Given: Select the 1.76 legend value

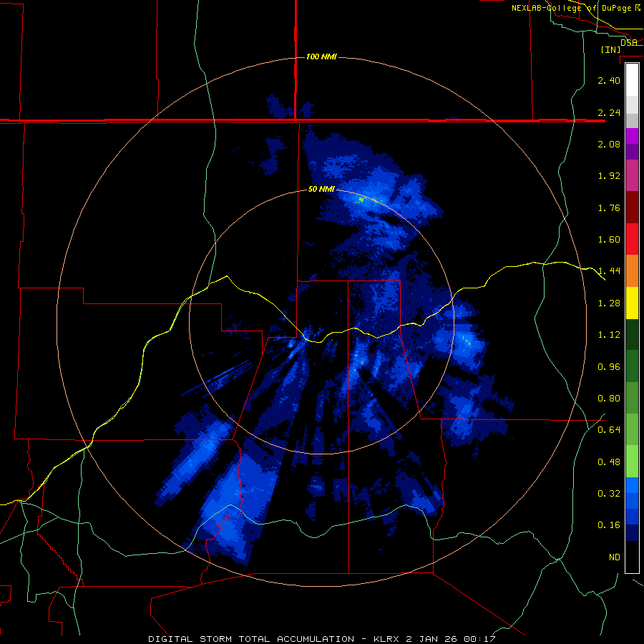Looking at the screenshot, I should pos(609,208).
